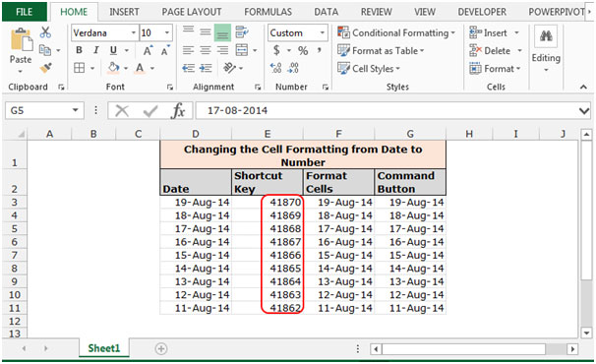Screen dimensions: 596x364
Task: Click the Wrap Text icon
Action: click(x=242, y=32)
